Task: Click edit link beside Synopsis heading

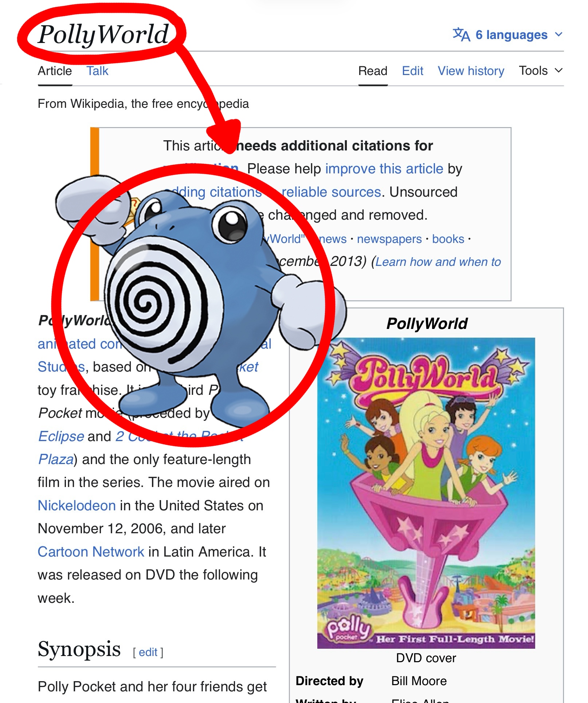Action: [148, 652]
